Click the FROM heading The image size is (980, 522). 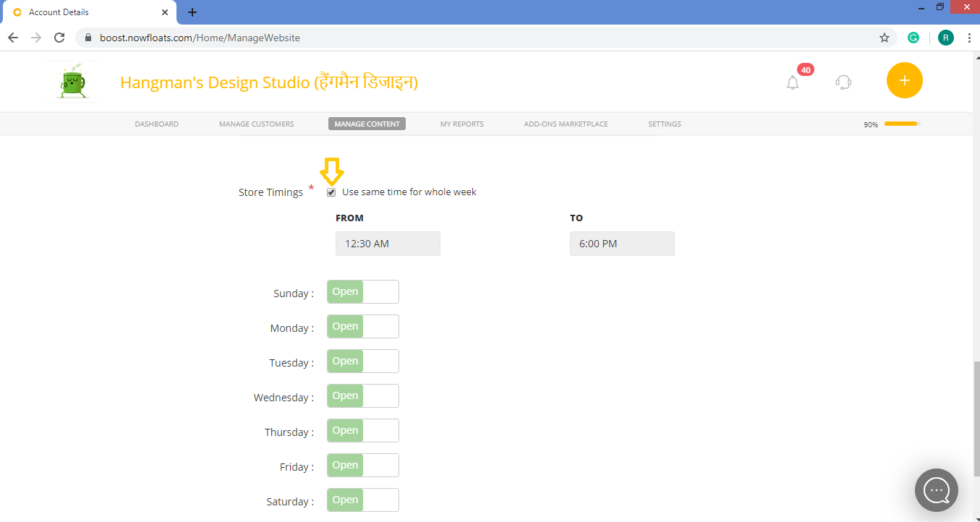click(350, 218)
